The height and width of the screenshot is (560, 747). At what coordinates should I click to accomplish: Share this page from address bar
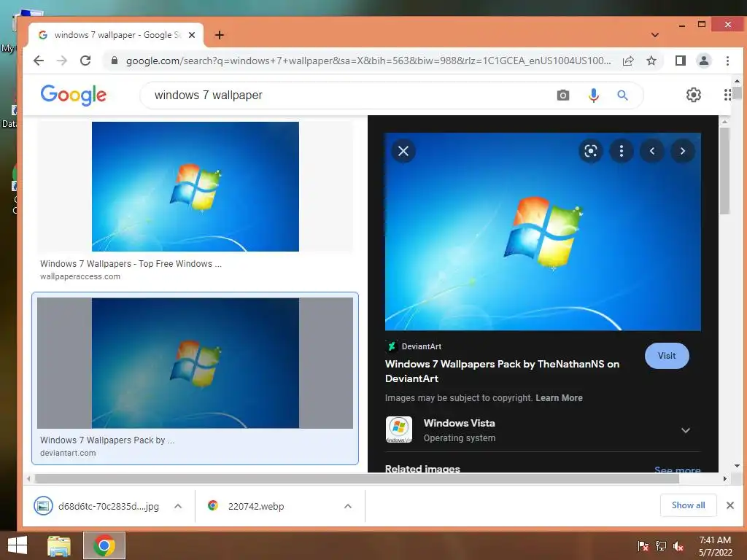pos(628,61)
